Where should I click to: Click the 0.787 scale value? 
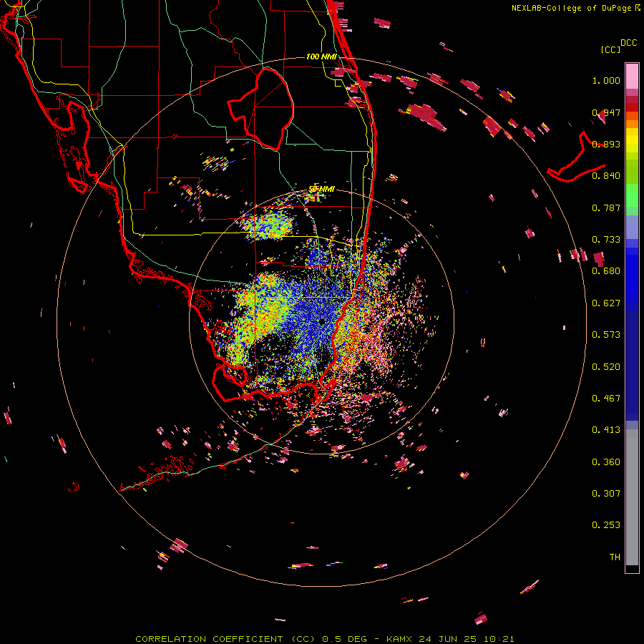[606, 208]
